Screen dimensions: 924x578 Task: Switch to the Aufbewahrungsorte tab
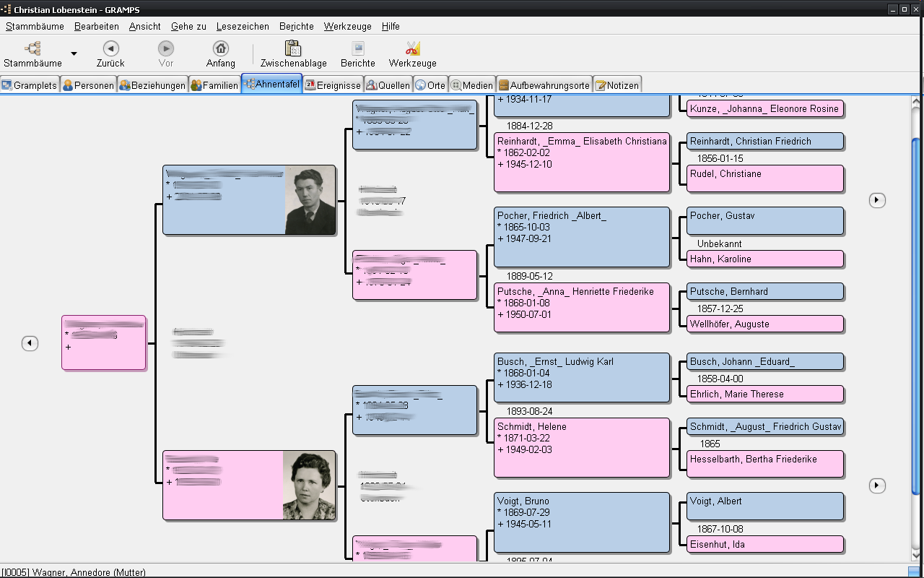point(544,85)
